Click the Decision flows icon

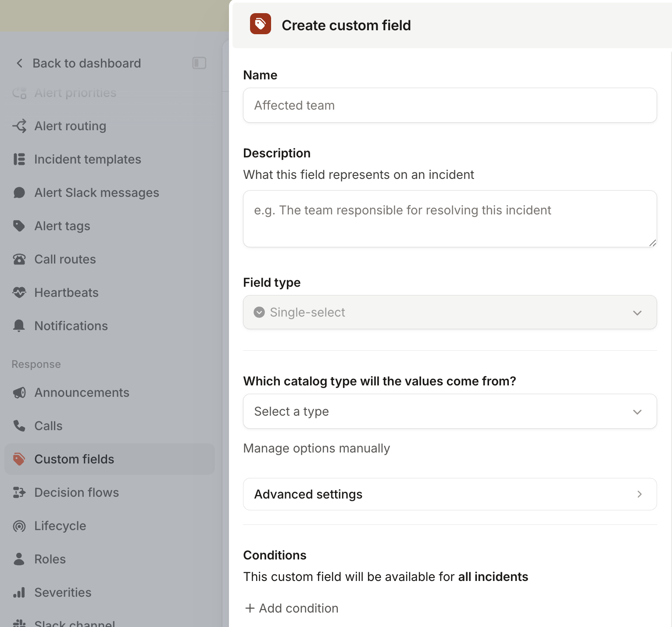[19, 492]
